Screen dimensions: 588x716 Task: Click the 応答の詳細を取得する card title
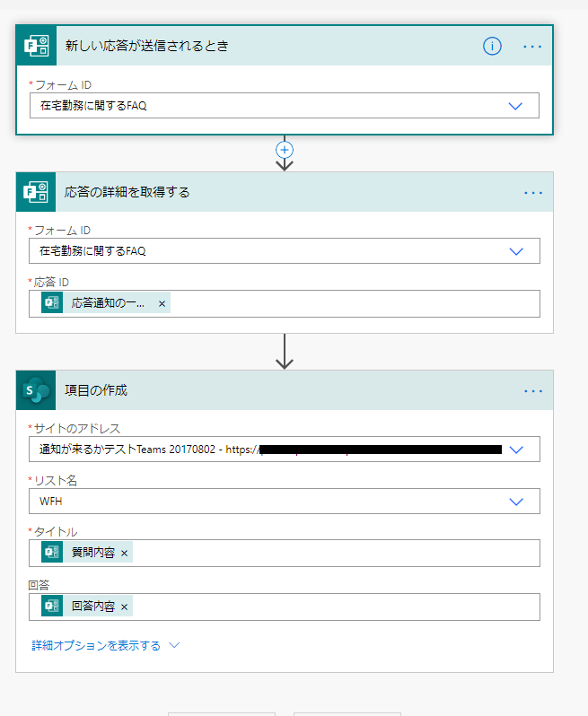(x=127, y=192)
